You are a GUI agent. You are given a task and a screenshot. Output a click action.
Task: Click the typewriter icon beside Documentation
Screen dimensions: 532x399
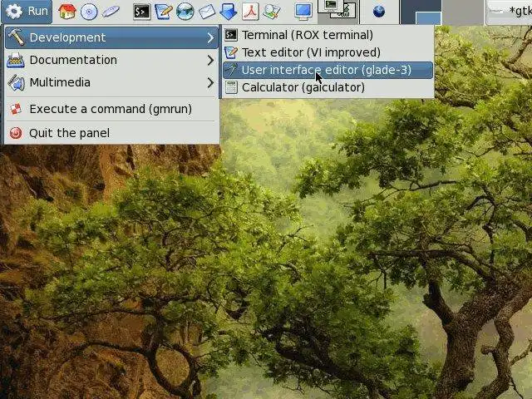[16, 60]
